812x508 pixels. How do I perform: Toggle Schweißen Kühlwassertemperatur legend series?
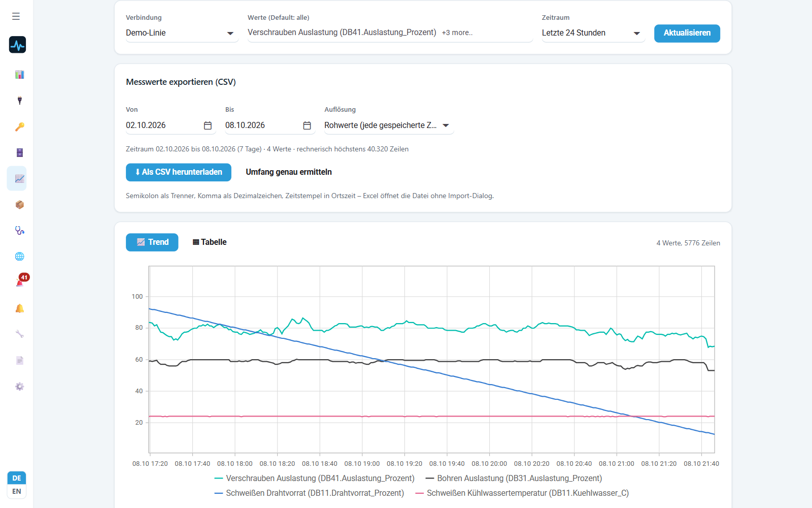(x=522, y=493)
